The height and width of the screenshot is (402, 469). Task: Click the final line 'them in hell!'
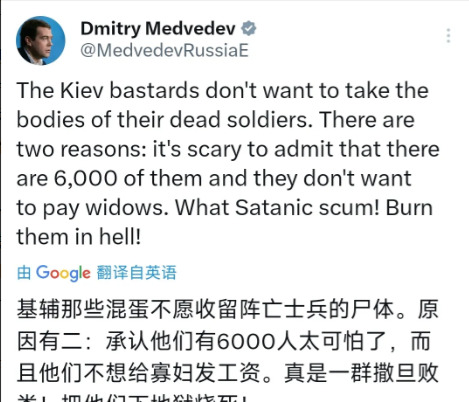79,237
